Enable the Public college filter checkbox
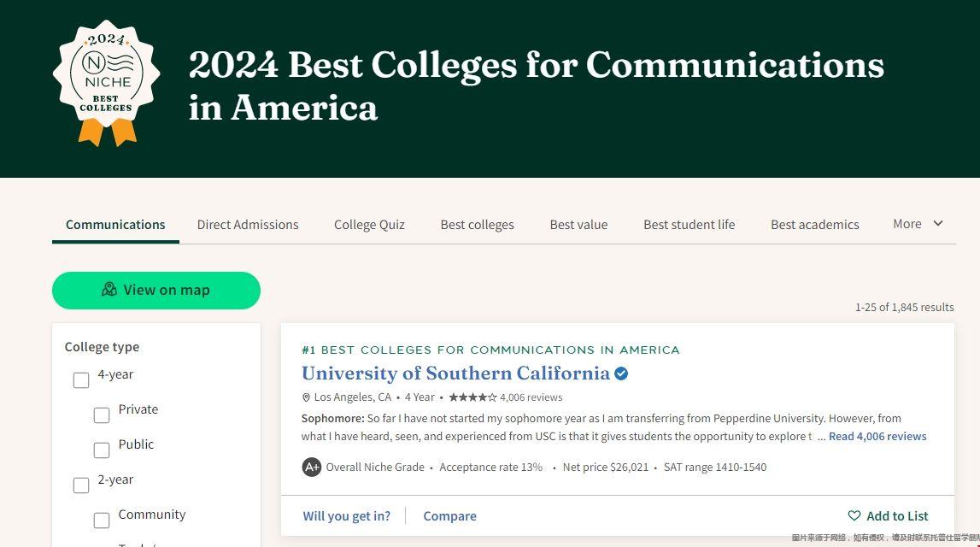Screen dimensions: 980x547 102,450
